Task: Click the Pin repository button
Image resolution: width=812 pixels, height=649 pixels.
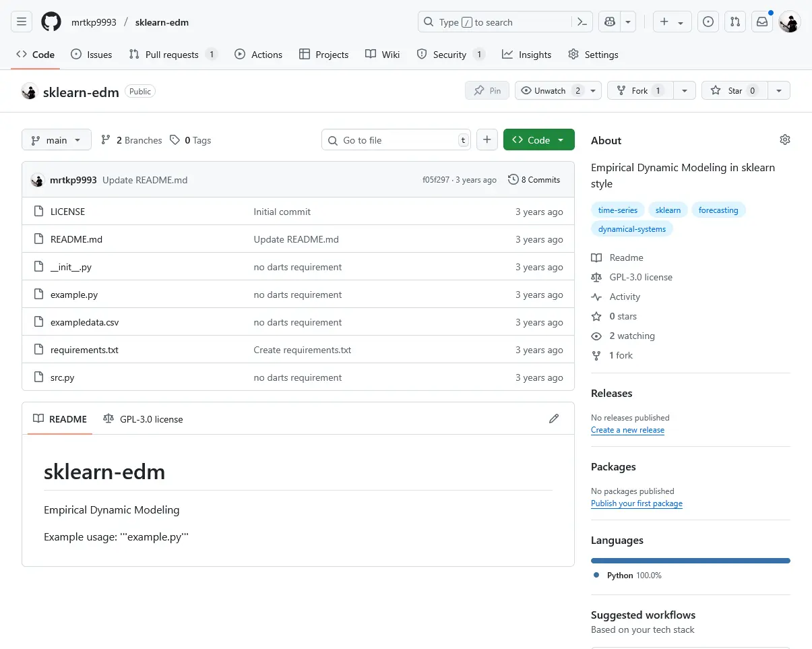Action: pos(487,90)
